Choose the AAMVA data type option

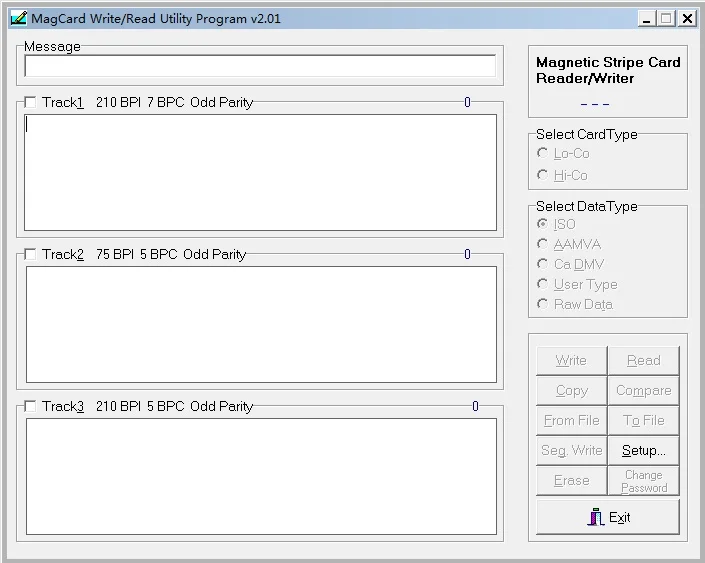point(543,244)
